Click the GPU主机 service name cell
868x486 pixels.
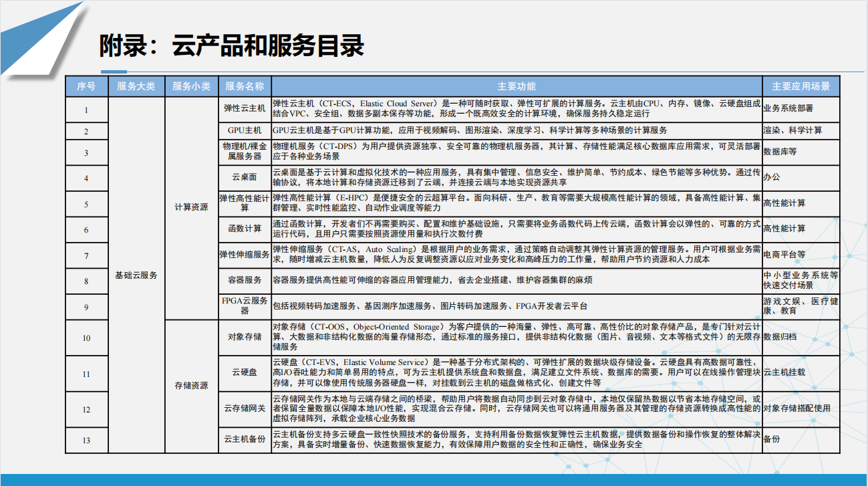[x=245, y=130]
